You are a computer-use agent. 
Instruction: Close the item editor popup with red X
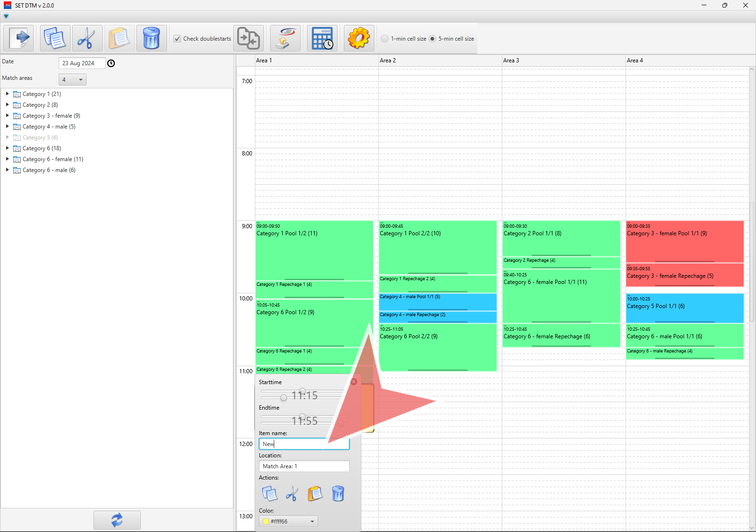coord(354,382)
